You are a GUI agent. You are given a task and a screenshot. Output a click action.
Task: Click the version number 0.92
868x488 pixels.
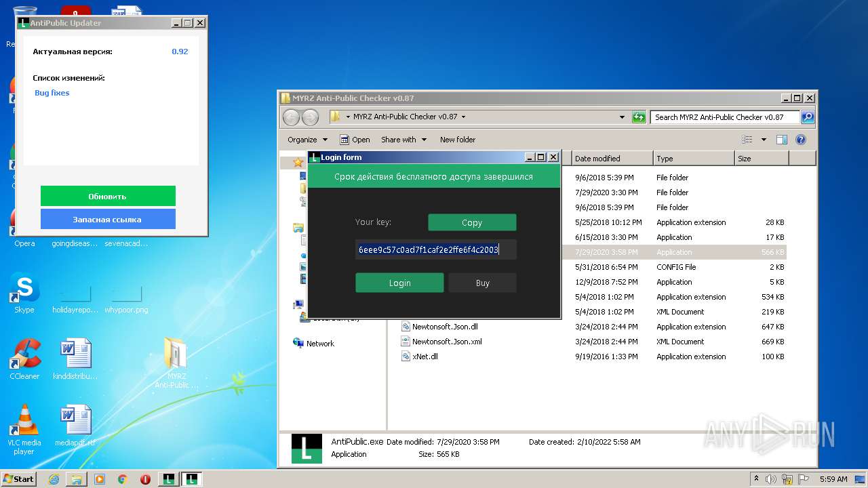click(180, 52)
